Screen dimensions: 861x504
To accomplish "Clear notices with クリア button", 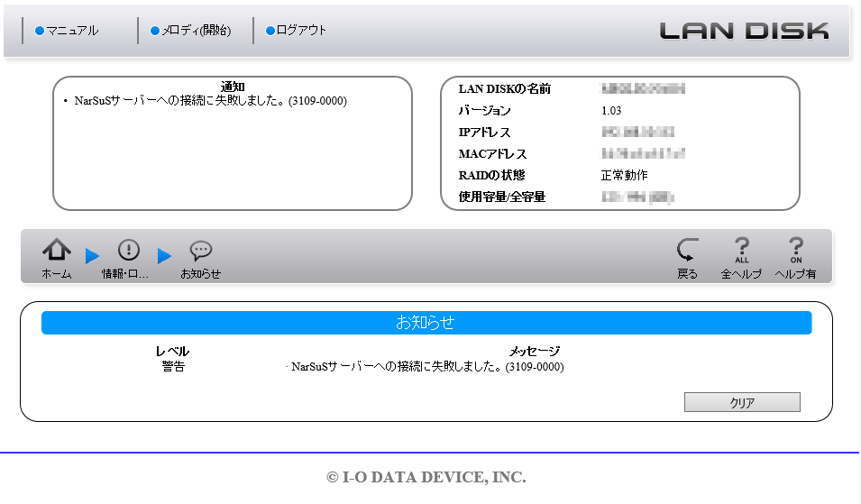I will pos(742,402).
